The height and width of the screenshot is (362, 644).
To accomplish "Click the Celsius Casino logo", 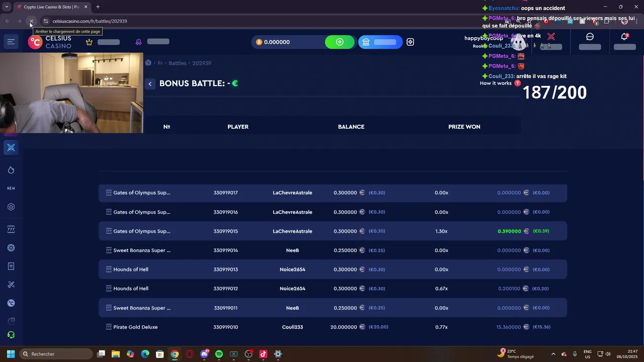I will coord(50,42).
